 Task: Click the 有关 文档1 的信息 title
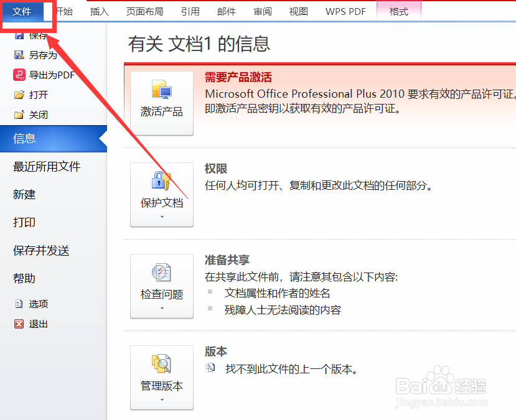click(199, 44)
